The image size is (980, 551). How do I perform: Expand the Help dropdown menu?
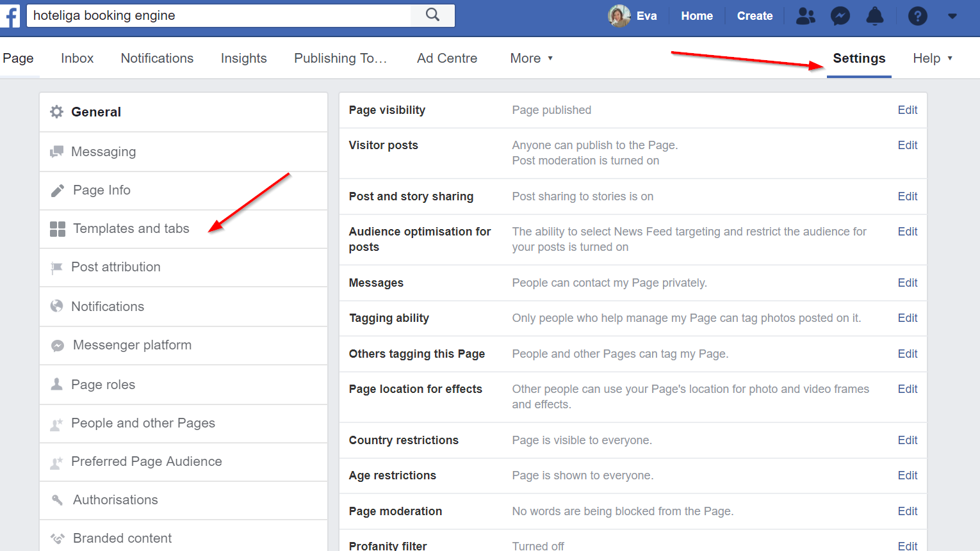(x=932, y=58)
